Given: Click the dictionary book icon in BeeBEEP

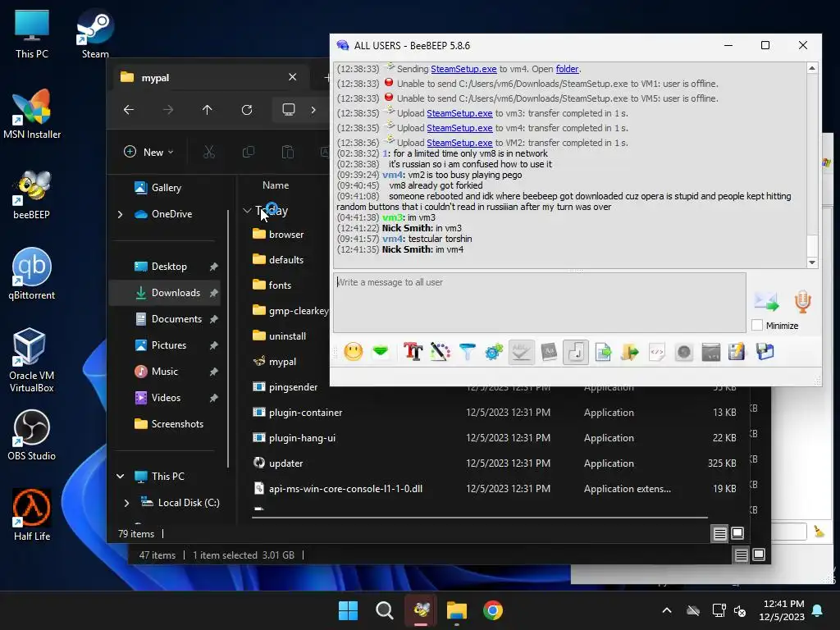Looking at the screenshot, I should coord(549,352).
